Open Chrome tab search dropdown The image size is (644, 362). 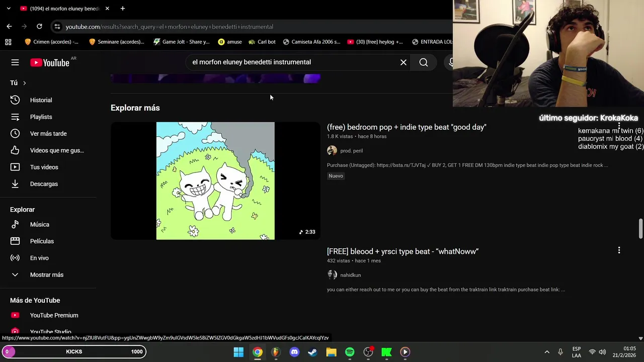pyautogui.click(x=8, y=9)
